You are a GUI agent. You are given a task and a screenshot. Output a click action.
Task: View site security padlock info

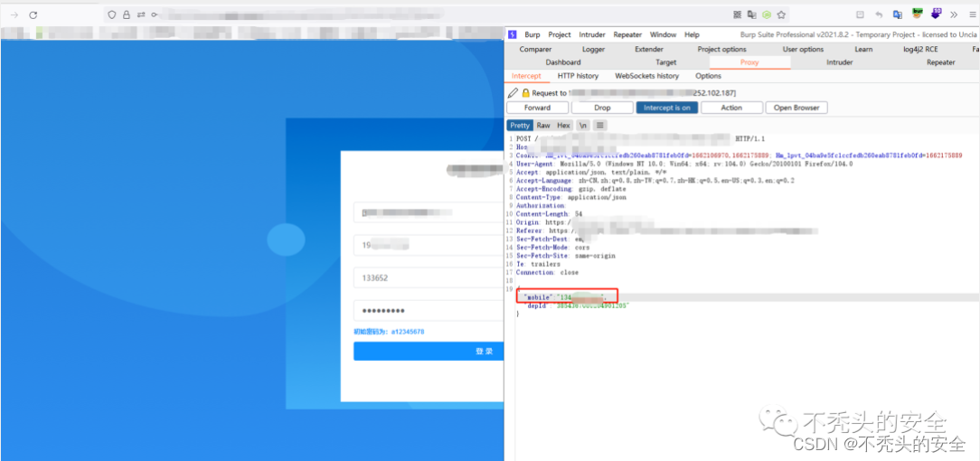tap(127, 14)
